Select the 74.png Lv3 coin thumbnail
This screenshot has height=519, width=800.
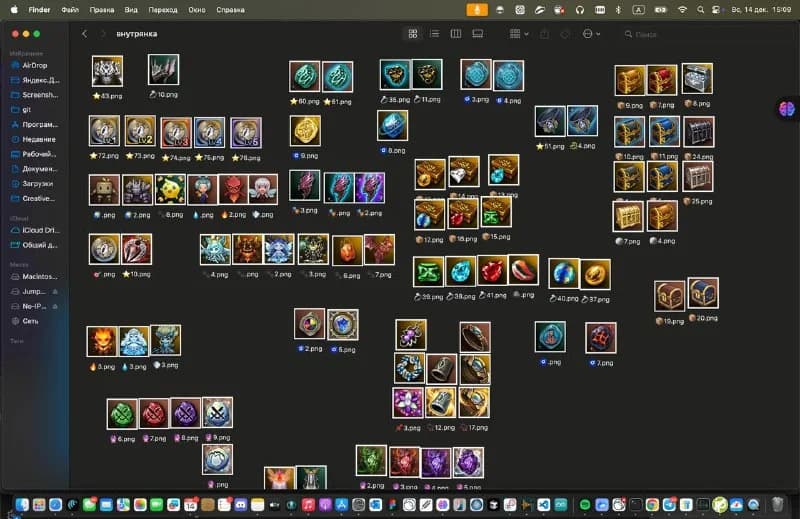[x=176, y=133]
